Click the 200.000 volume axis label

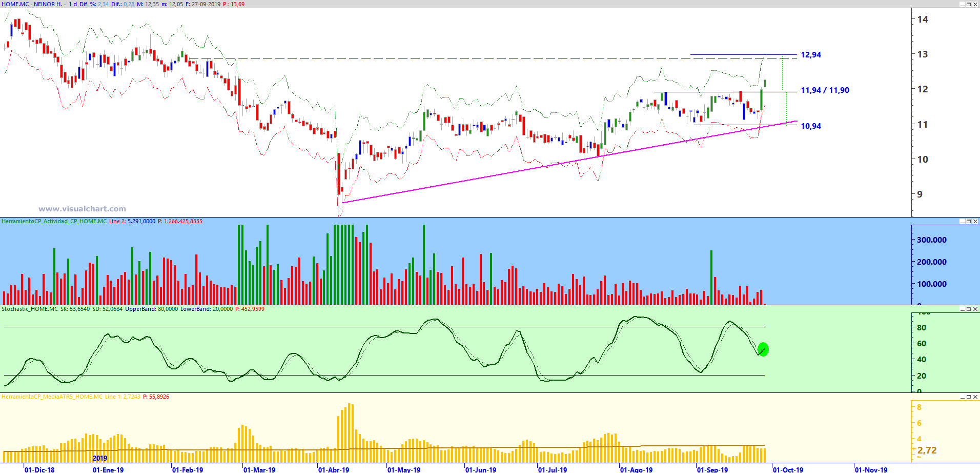pos(932,262)
